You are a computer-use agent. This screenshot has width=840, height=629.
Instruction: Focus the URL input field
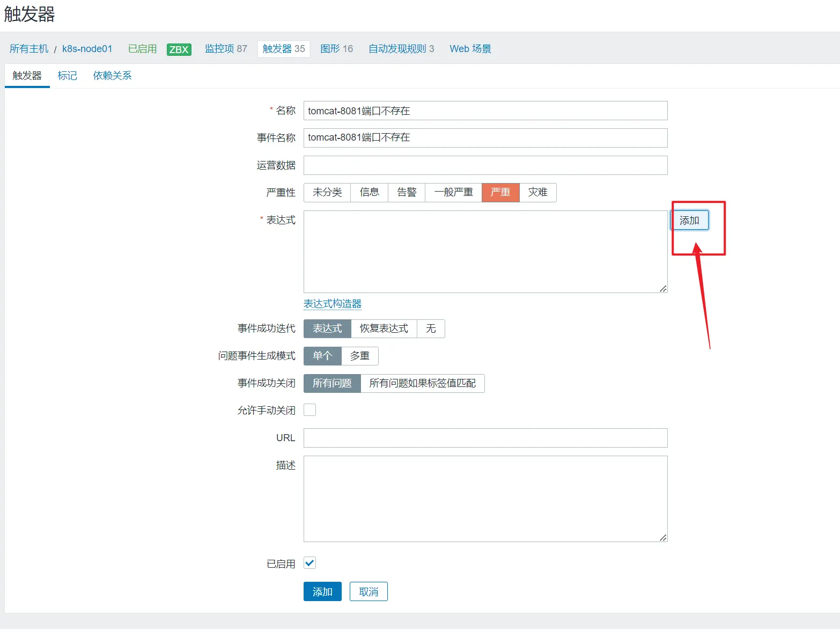pyautogui.click(x=485, y=438)
